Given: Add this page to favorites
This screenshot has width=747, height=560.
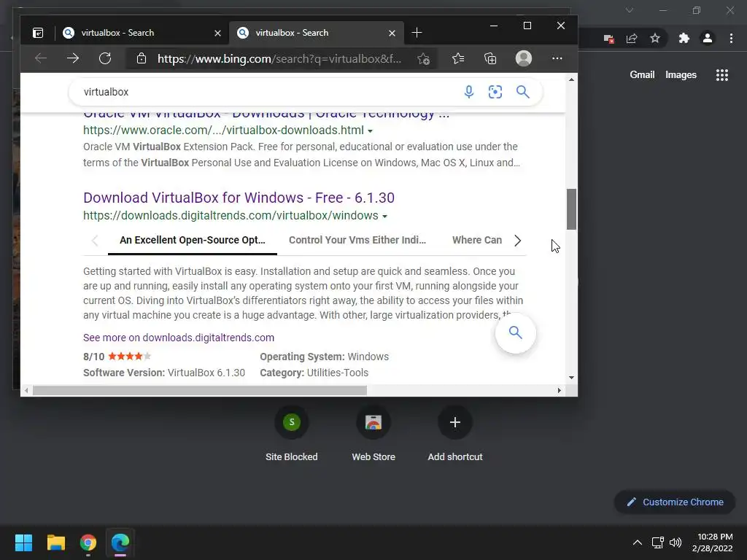Looking at the screenshot, I should (423, 58).
